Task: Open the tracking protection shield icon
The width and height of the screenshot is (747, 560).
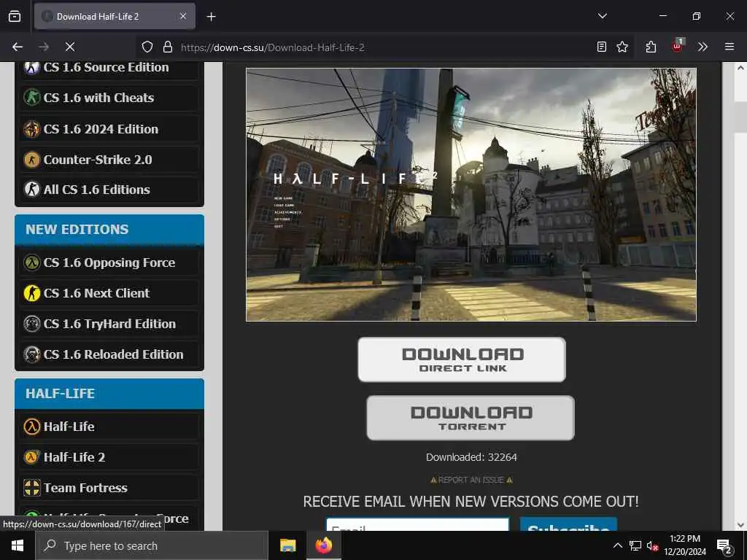Action: coord(147,47)
